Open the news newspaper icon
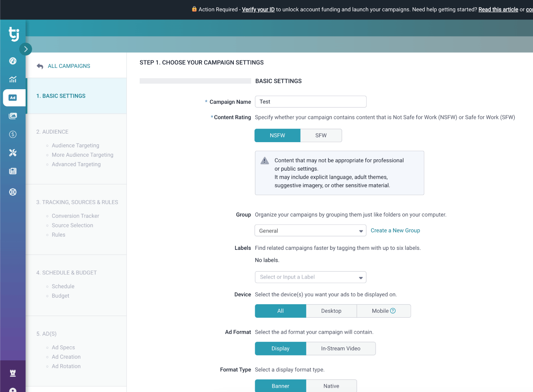 point(13,171)
